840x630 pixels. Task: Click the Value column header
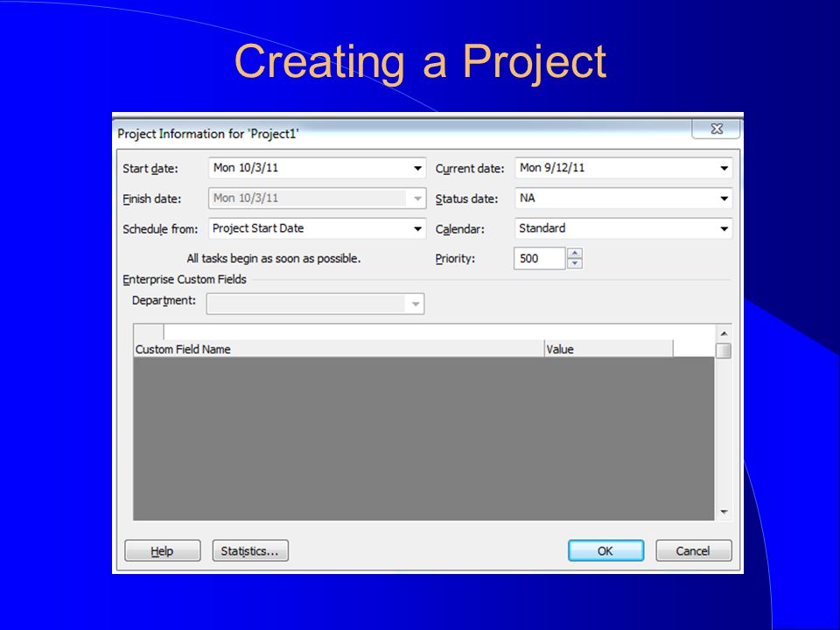click(609, 349)
